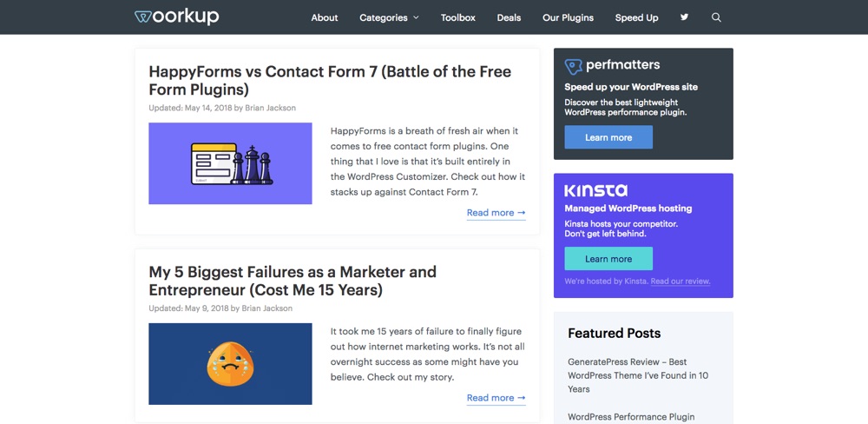The image size is (868, 424).
Task: Open HappyForms vs Contact Form 7 title
Action: [x=330, y=80]
